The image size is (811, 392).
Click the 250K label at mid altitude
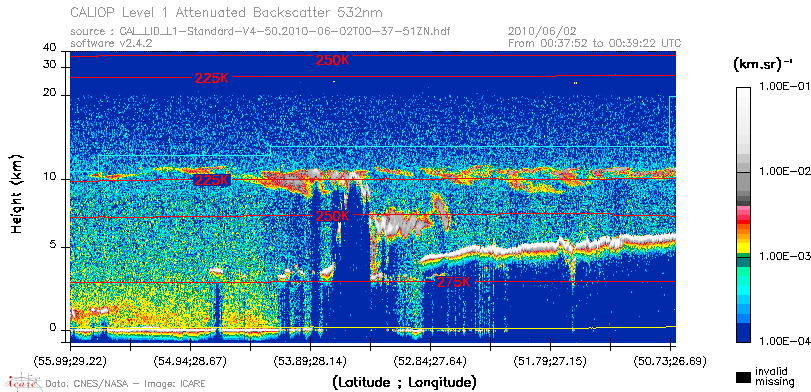click(x=332, y=216)
